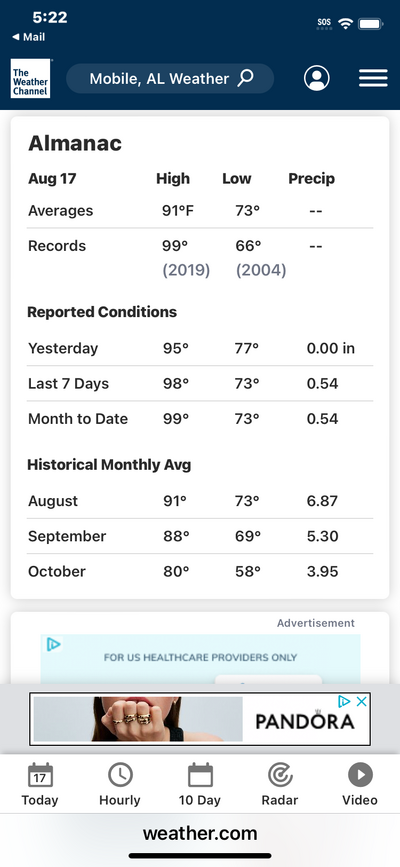Switch to the Hourly tab

pyautogui.click(x=120, y=784)
